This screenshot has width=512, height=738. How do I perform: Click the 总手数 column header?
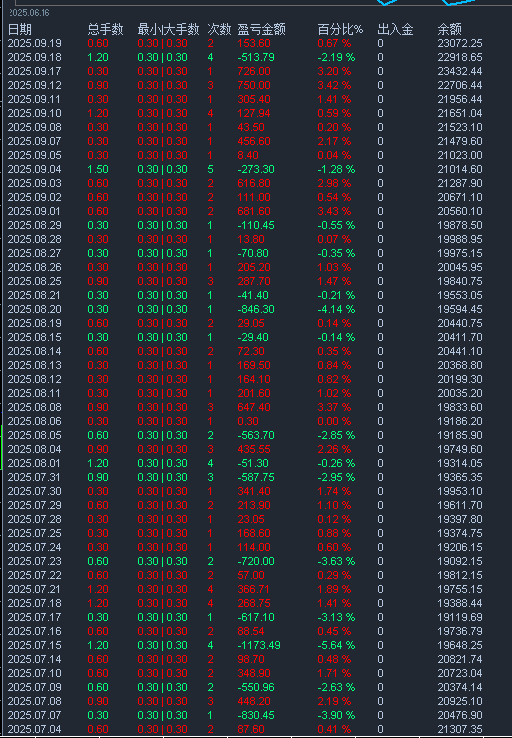105,30
